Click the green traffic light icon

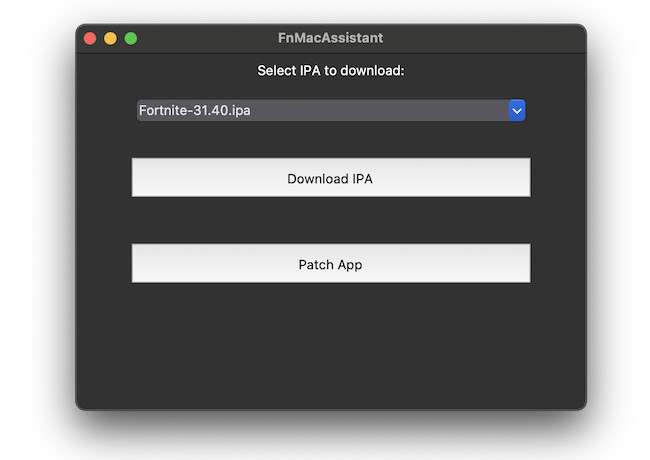[x=131, y=39]
